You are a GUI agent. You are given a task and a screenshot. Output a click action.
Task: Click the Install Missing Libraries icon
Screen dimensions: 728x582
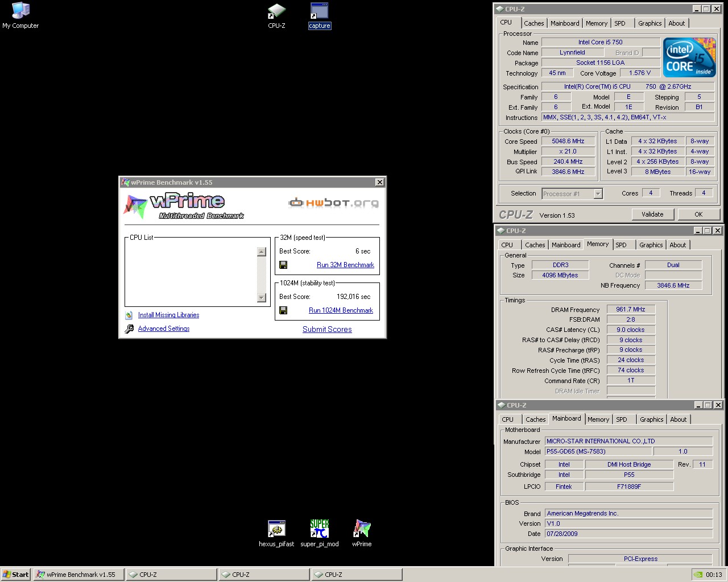pos(129,315)
